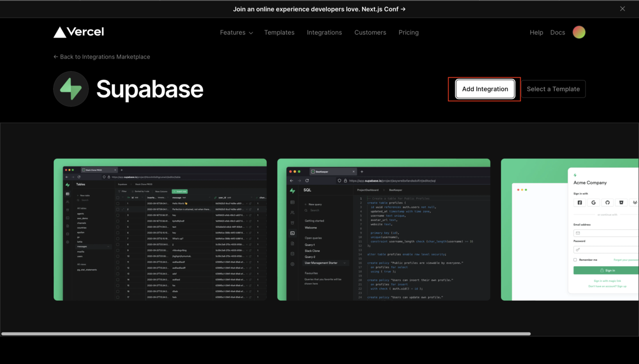The width and height of the screenshot is (639, 364).
Task: Click the Add Integration button
Action: pos(485,89)
